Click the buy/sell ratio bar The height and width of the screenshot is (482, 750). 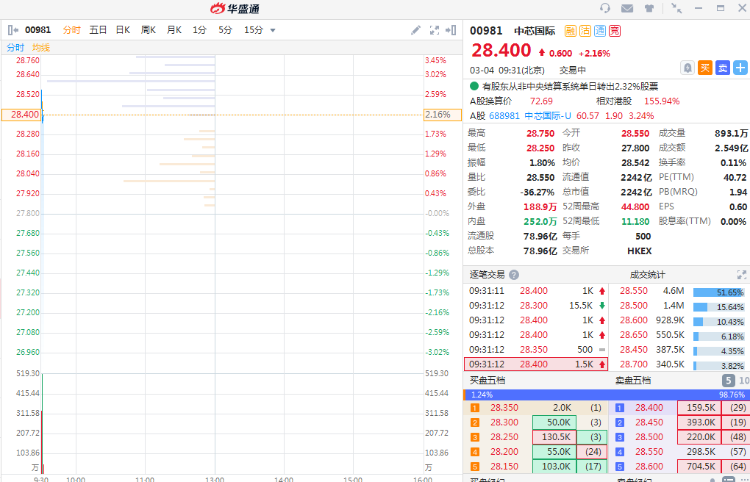pos(607,394)
